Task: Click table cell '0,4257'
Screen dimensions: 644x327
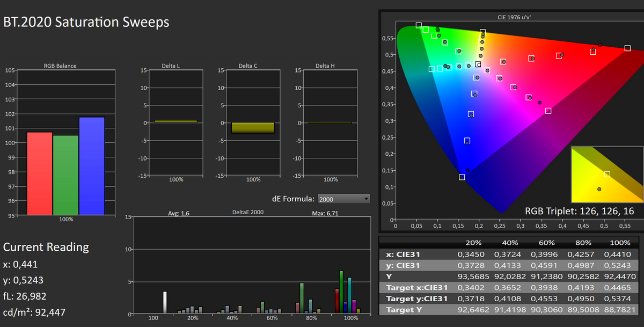Action: pos(581,255)
